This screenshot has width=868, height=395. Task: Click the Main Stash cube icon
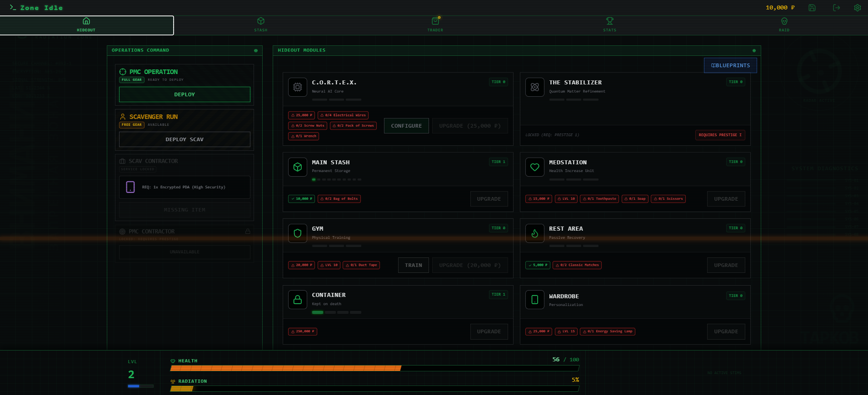(x=298, y=167)
